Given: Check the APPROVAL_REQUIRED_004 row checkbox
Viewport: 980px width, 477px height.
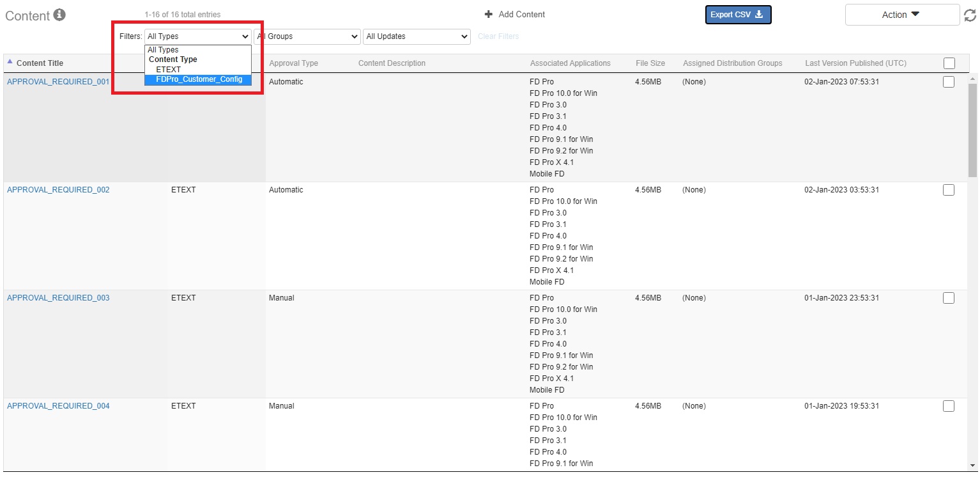Looking at the screenshot, I should 949,405.
